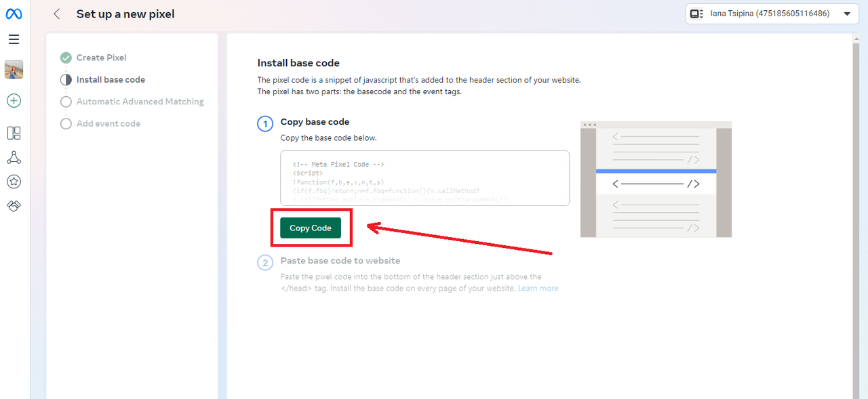The width and height of the screenshot is (868, 399).
Task: Click the handshake partner integrations icon
Action: point(14,206)
